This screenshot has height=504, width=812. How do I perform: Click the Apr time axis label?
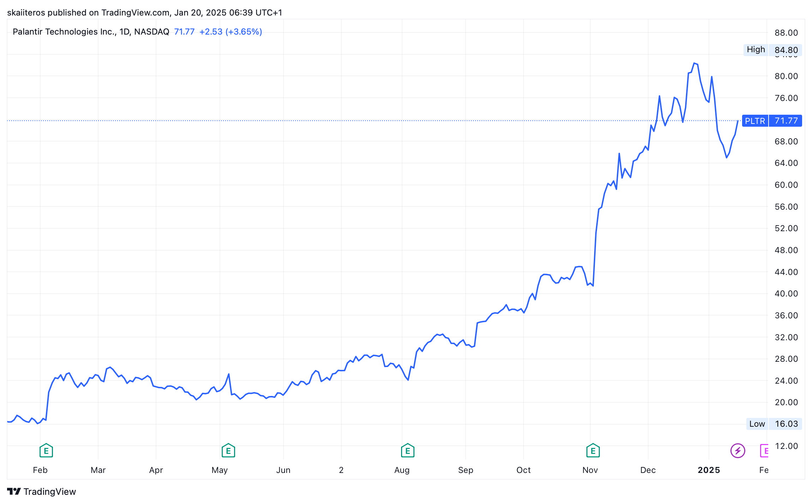coord(156,470)
